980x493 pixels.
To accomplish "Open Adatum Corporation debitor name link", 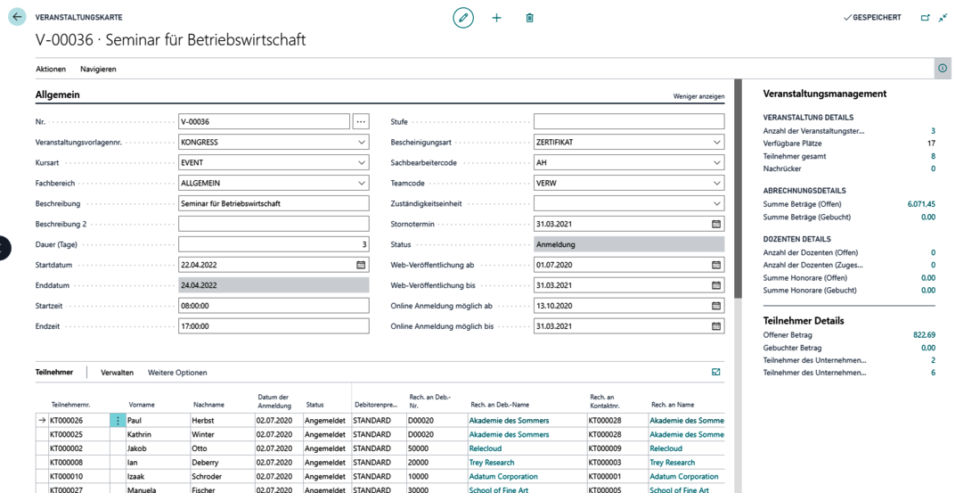I will tap(503, 477).
